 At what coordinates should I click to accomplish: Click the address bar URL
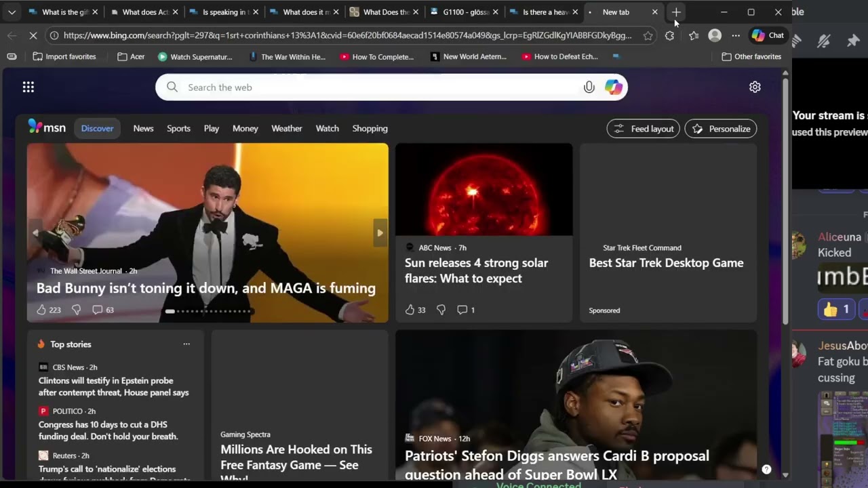(x=347, y=35)
